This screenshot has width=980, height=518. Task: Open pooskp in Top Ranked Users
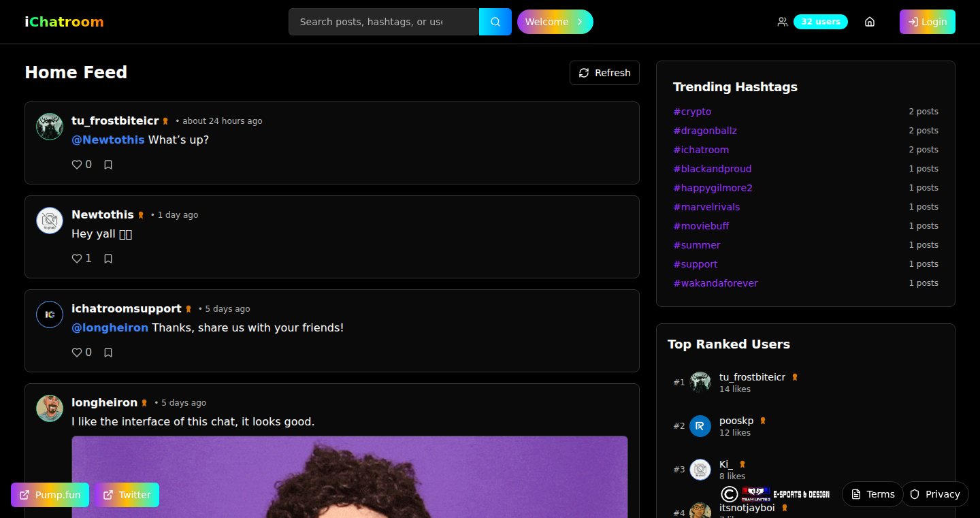pos(736,421)
